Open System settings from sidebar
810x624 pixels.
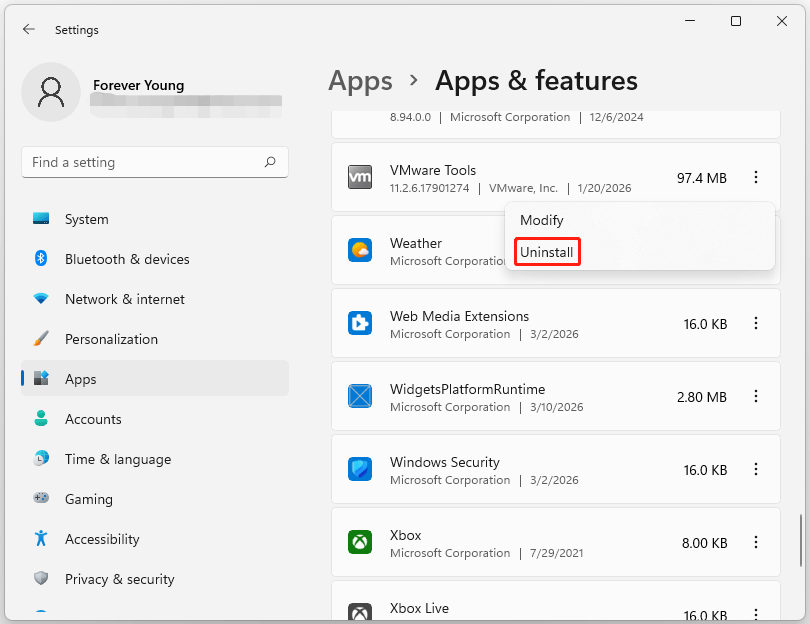(x=86, y=219)
